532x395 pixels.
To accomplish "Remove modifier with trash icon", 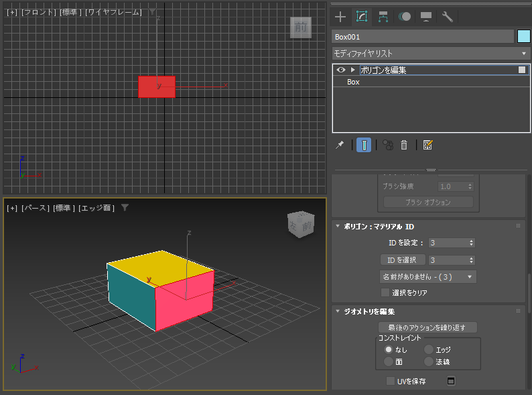I will (x=404, y=145).
